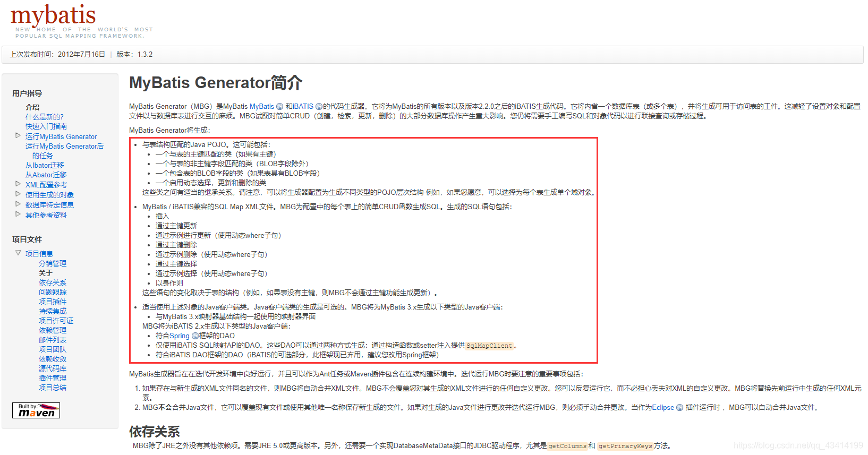Viewport: 868px width, 455px height.
Task: Click external link icon after MyBatis link
Action: click(280, 107)
